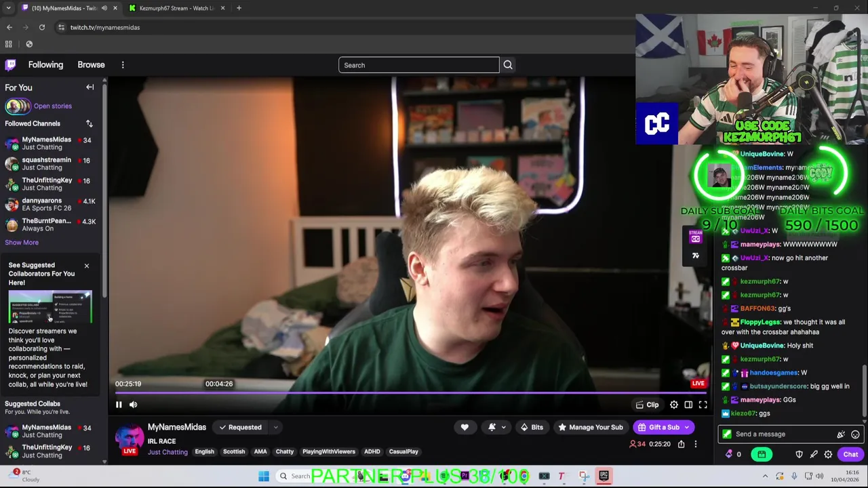Enter fullscreen on the video player

coord(703,405)
